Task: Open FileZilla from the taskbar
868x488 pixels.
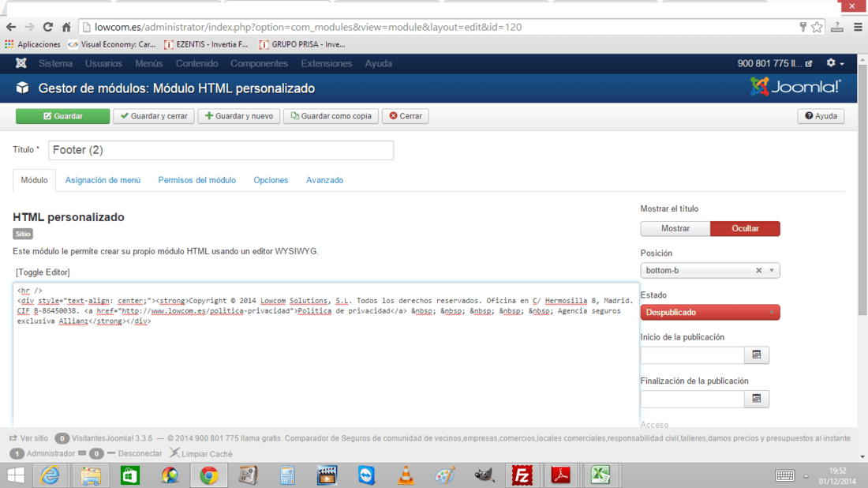Action: click(522, 475)
